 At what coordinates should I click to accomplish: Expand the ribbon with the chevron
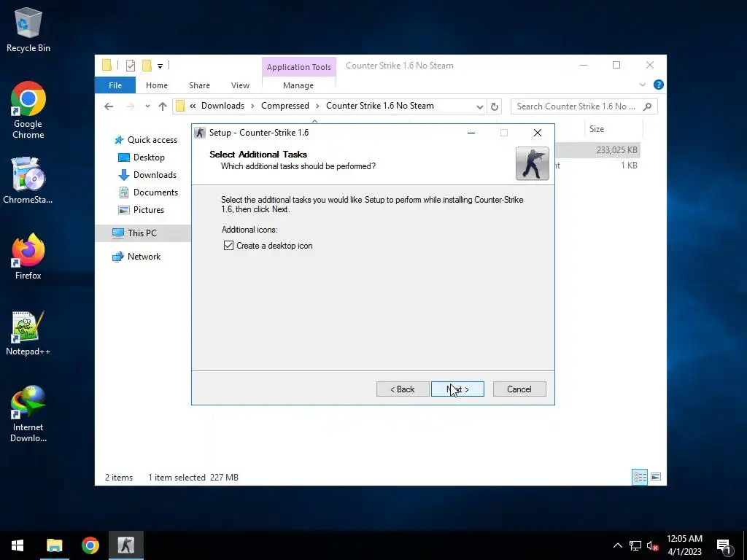pos(642,85)
